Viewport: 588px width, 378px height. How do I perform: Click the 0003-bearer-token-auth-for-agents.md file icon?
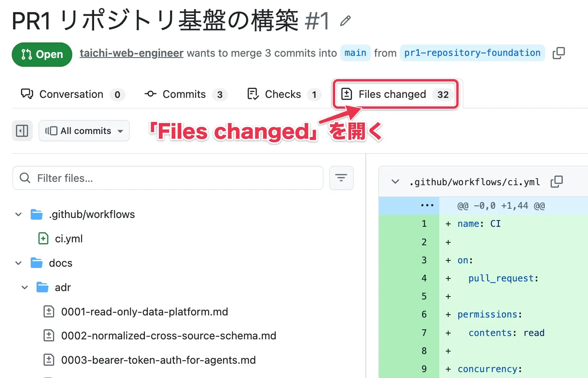pyautogui.click(x=49, y=360)
